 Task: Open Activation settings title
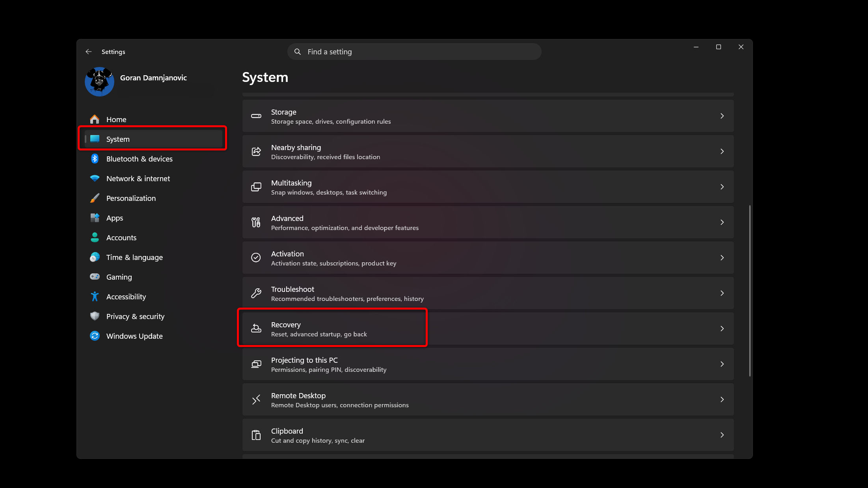pos(287,254)
